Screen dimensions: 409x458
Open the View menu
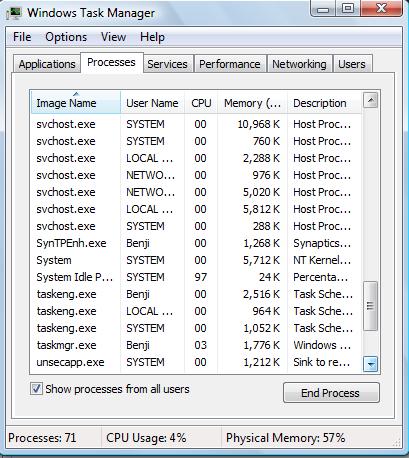pyautogui.click(x=113, y=37)
